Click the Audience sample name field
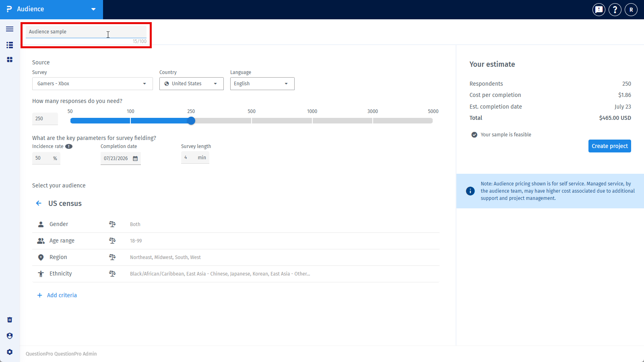Screen dimensions: 644x362 (x=86, y=32)
